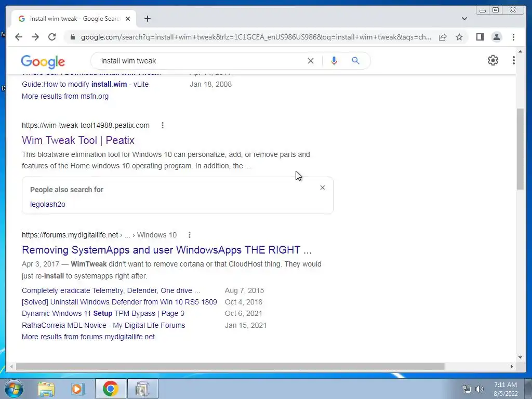The width and height of the screenshot is (532, 399).
Task: Go to the Google logo homepage
Action: click(43, 61)
